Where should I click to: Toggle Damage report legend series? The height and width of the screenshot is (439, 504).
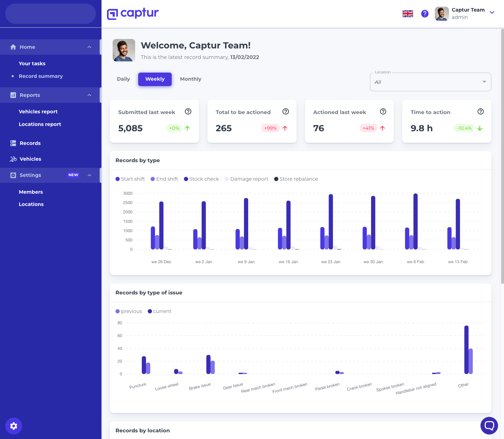[246, 179]
